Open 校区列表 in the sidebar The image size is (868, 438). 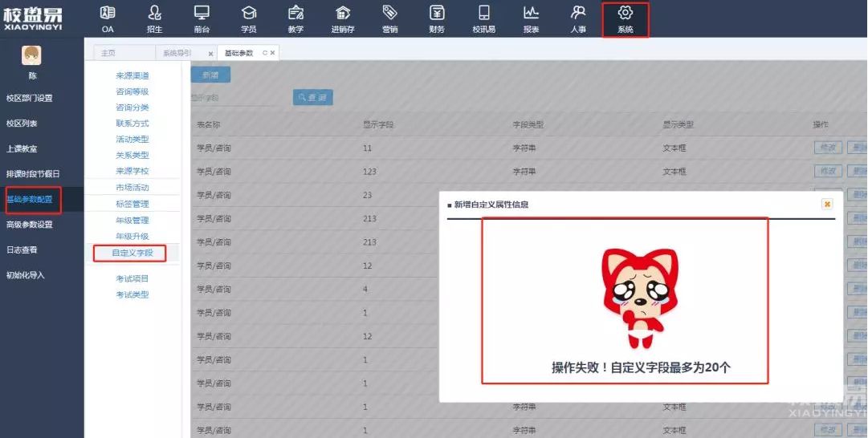pyautogui.click(x=22, y=124)
